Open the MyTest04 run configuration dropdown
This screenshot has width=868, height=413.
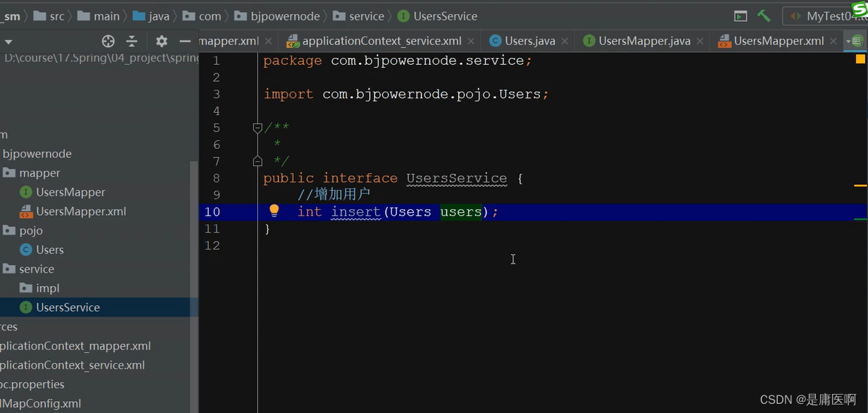click(827, 16)
